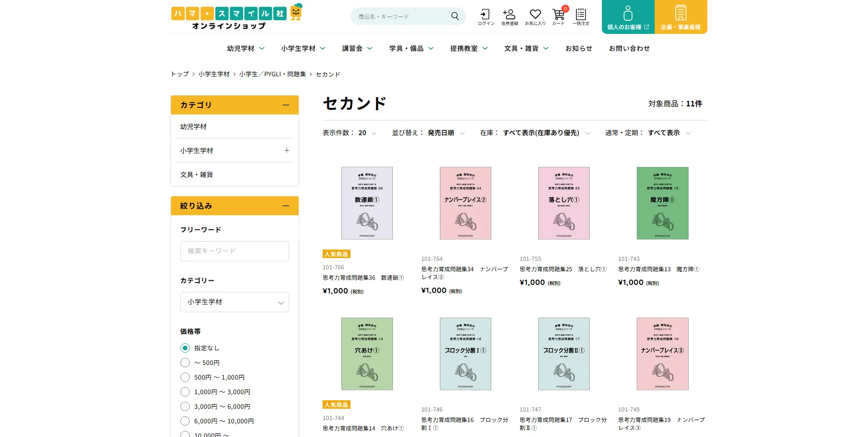Open 在庫 stock filter dropdown
This screenshot has height=437, width=868.
546,133
